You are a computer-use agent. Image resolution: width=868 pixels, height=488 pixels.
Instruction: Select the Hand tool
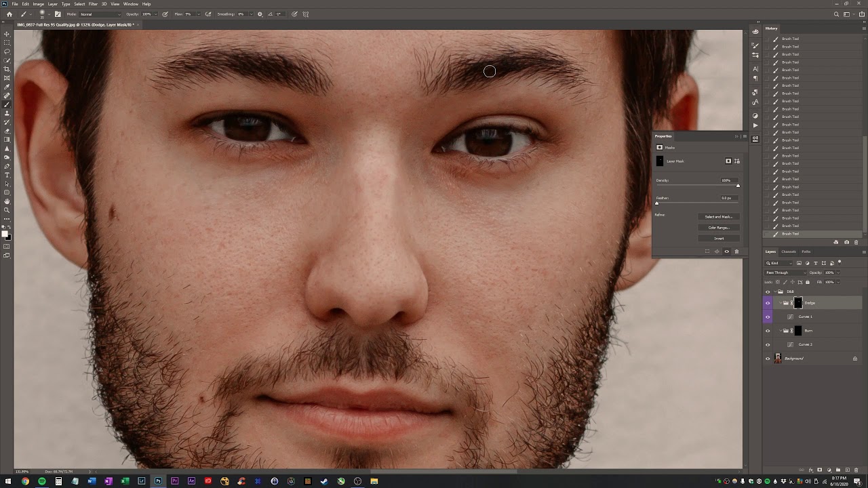[x=7, y=201]
